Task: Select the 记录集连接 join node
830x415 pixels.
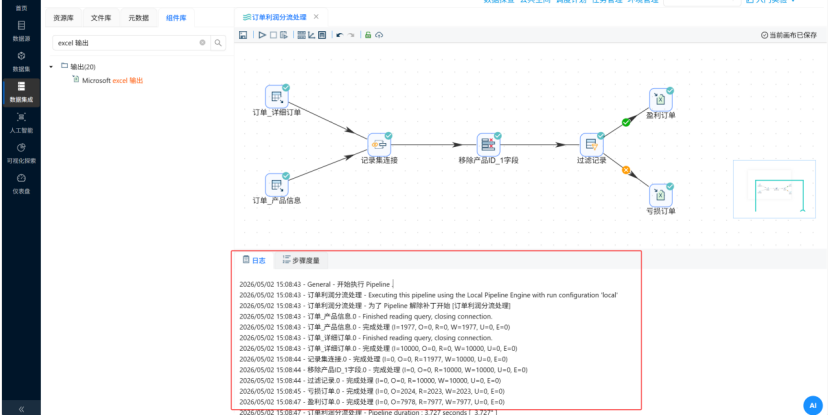Action: pos(380,144)
